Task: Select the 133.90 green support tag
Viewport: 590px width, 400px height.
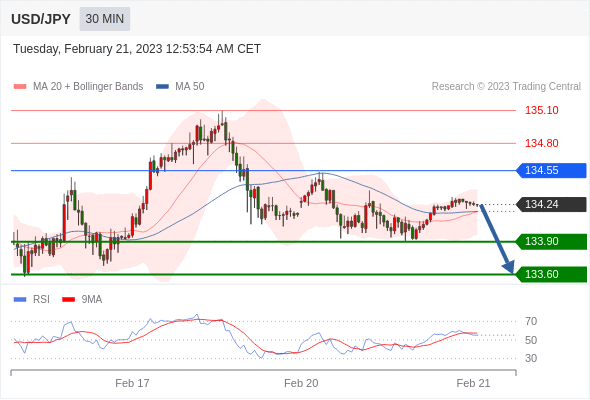Action: tap(552, 241)
